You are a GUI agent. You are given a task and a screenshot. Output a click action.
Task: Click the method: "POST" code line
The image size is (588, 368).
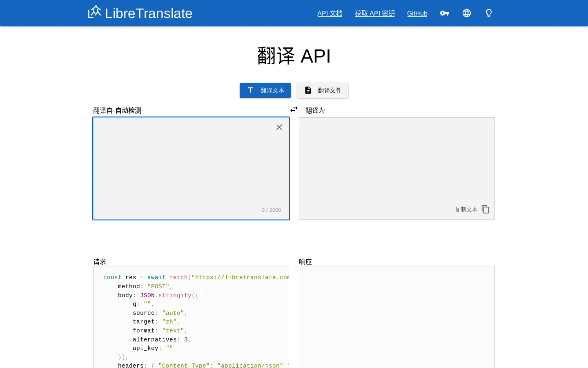coord(145,287)
